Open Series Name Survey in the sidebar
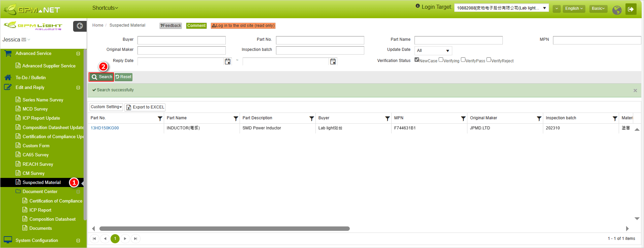 point(43,100)
